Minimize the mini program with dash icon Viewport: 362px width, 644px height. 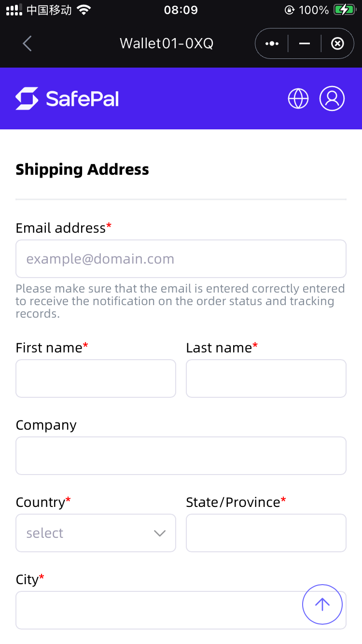305,43
